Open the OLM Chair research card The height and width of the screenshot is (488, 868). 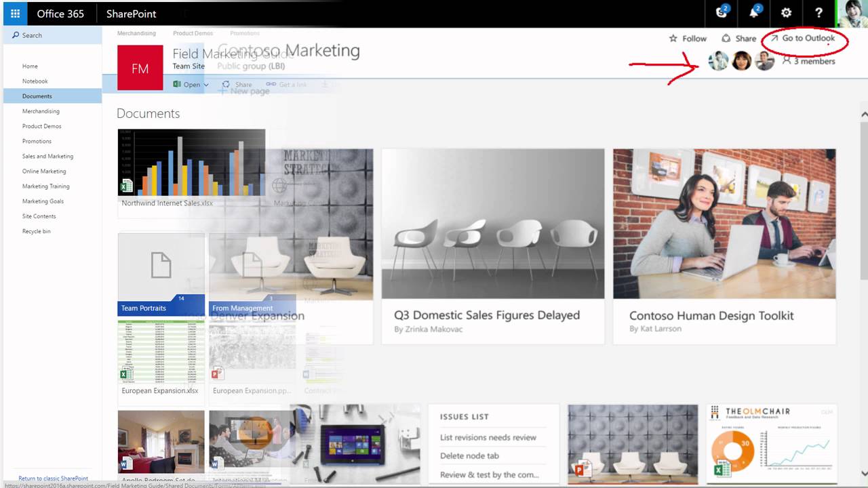click(x=772, y=444)
